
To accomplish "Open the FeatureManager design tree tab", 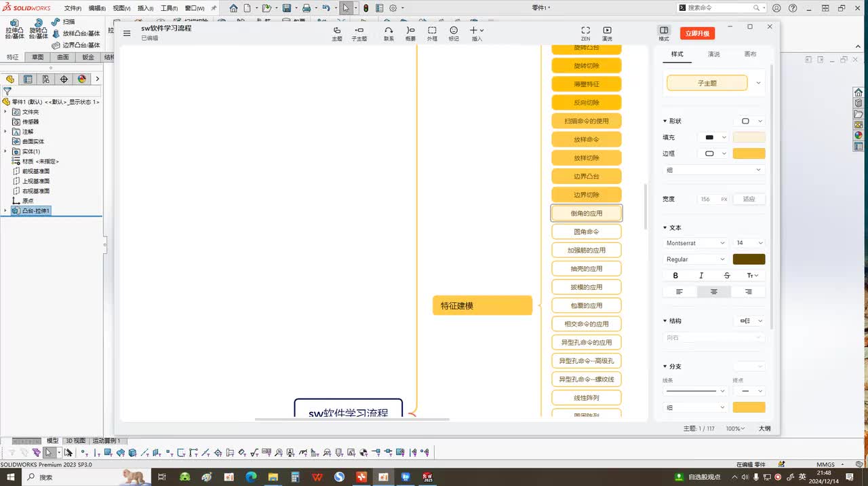I will (x=10, y=79).
